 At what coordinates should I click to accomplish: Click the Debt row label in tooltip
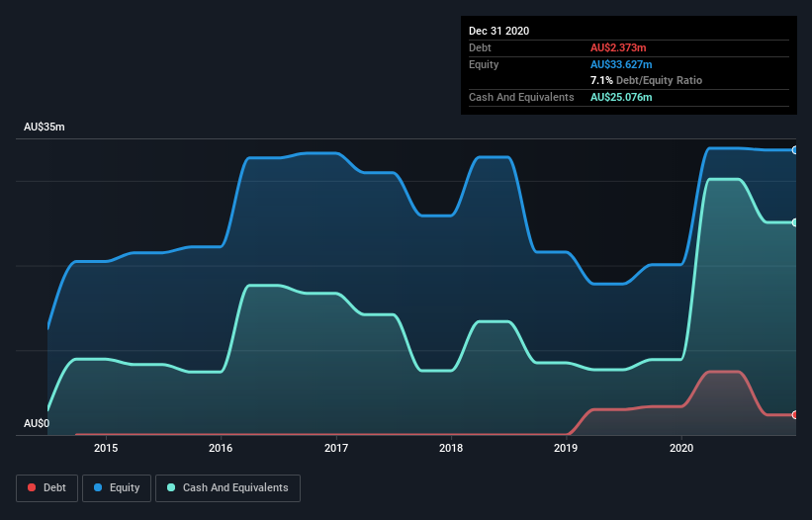coord(480,47)
